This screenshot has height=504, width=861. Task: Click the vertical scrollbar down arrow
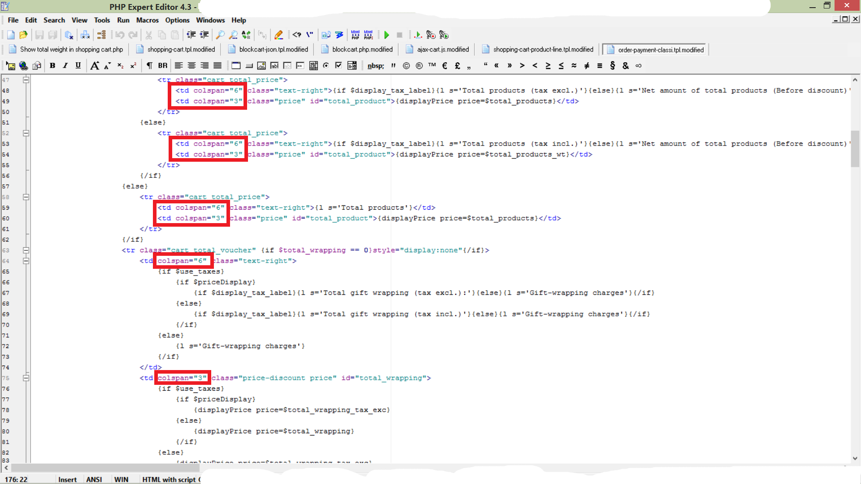click(855, 458)
